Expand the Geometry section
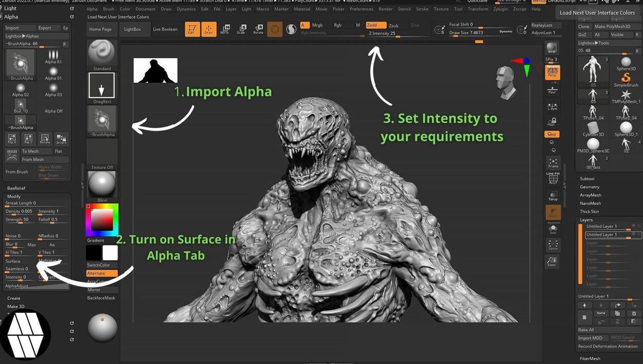 point(589,187)
